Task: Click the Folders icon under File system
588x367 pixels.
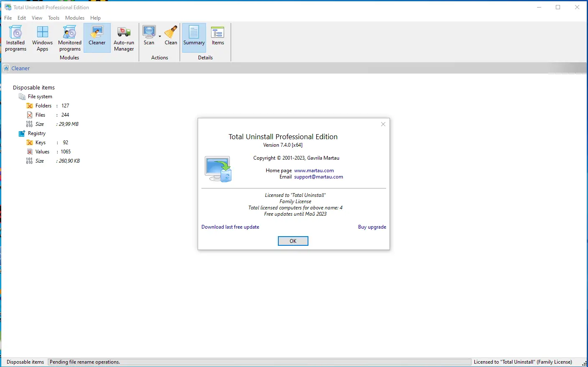Action: coord(30,106)
